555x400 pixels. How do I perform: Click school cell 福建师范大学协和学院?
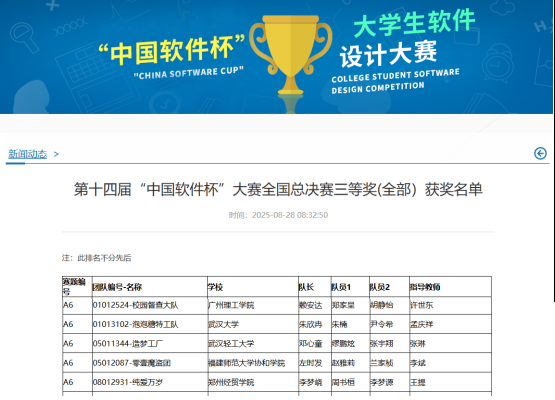(x=246, y=363)
